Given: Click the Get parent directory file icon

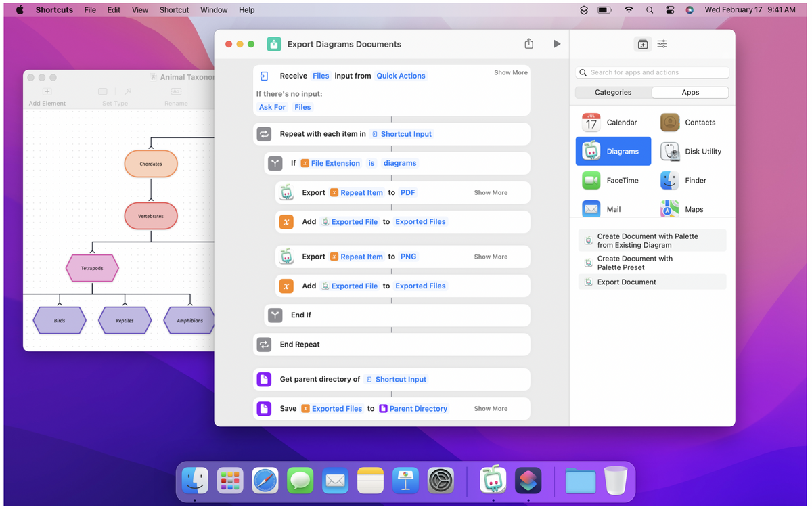Looking at the screenshot, I should pos(265,380).
